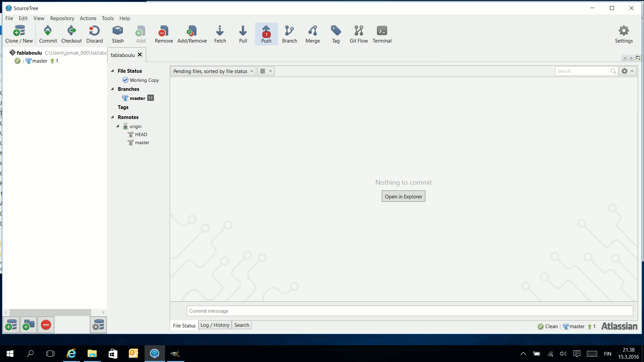Click the clone repository icon in bookmarks footer
The image size is (644, 362).
(x=11, y=325)
